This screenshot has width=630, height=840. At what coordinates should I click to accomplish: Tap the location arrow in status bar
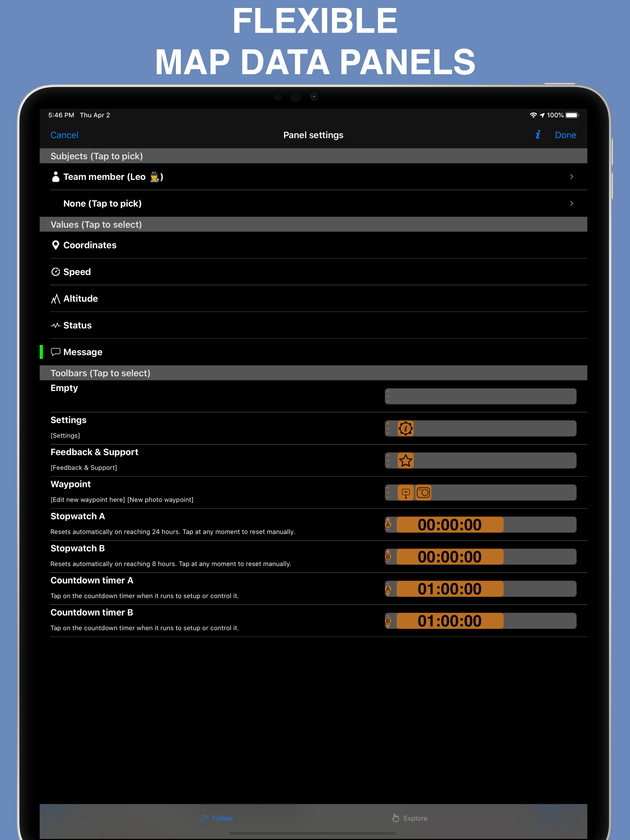click(x=542, y=115)
